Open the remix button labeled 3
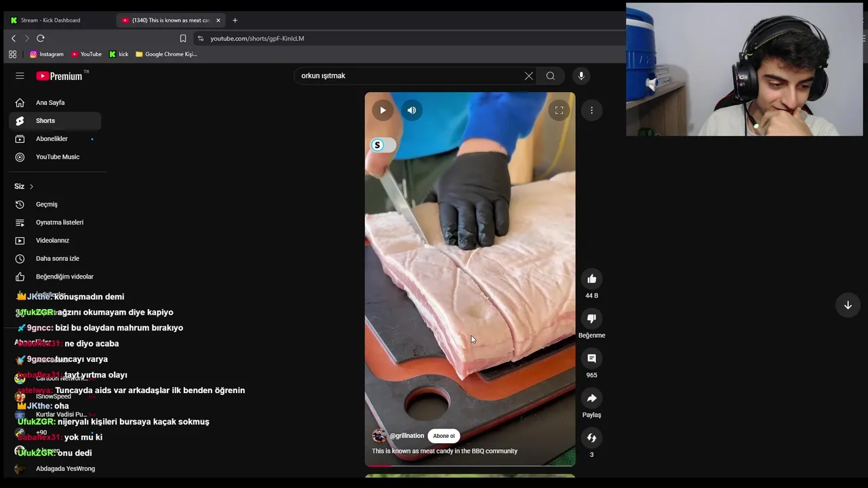The image size is (868, 488). tap(591, 438)
